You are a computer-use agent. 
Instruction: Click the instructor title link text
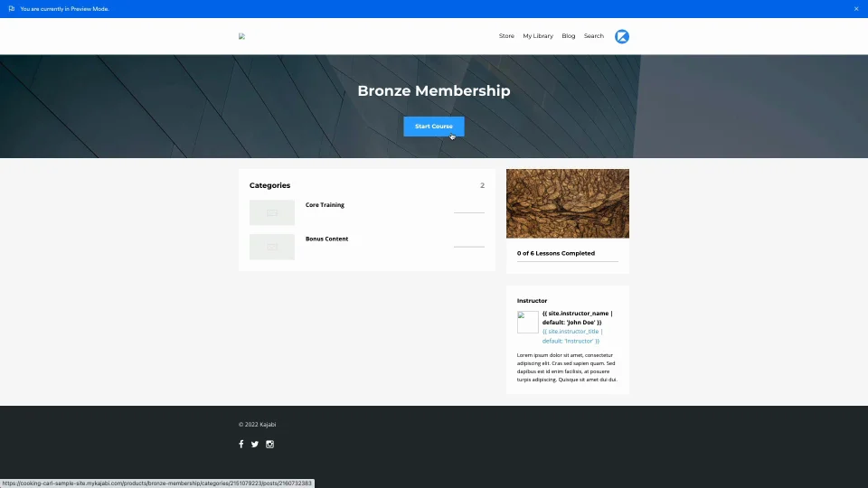[571, 336]
